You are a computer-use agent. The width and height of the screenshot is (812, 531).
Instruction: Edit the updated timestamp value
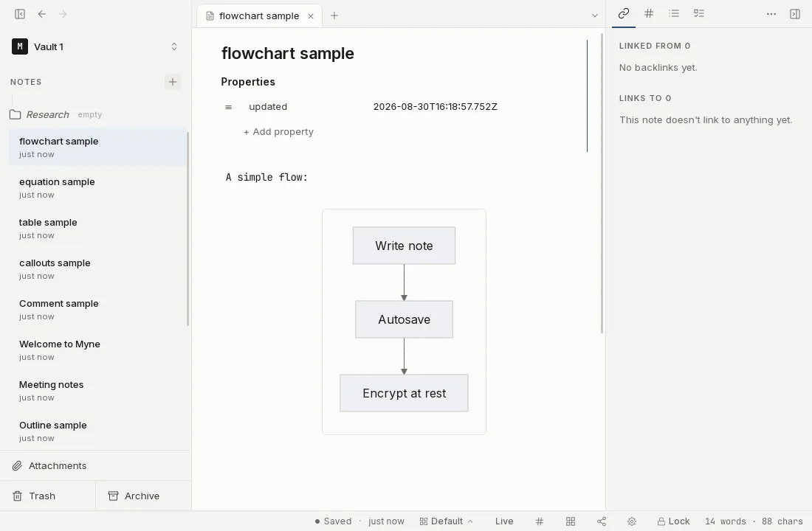coord(435,107)
